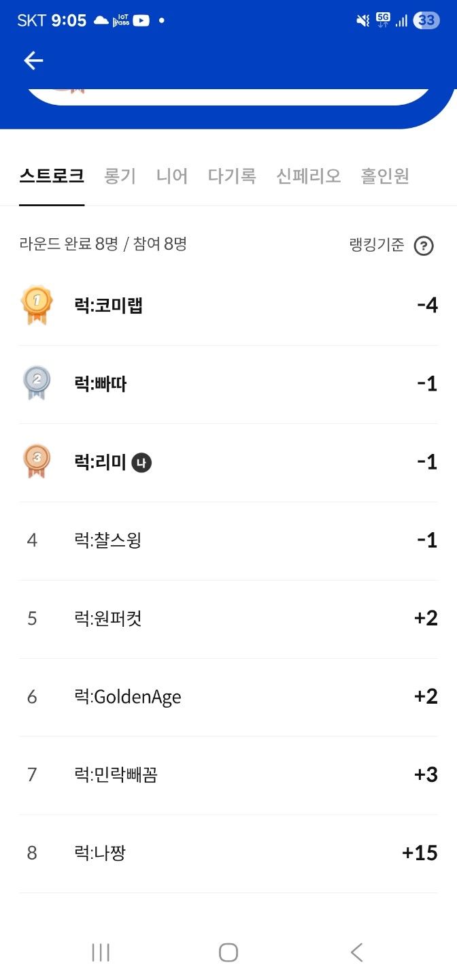Switch to the 다기록 tab

(x=232, y=176)
